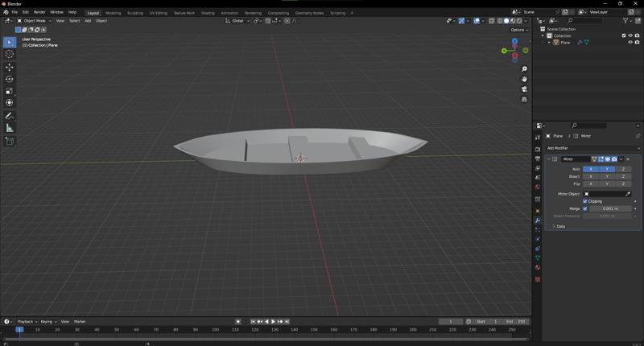This screenshot has height=346, width=644.
Task: Open the Object properties tab
Action: (x=538, y=211)
